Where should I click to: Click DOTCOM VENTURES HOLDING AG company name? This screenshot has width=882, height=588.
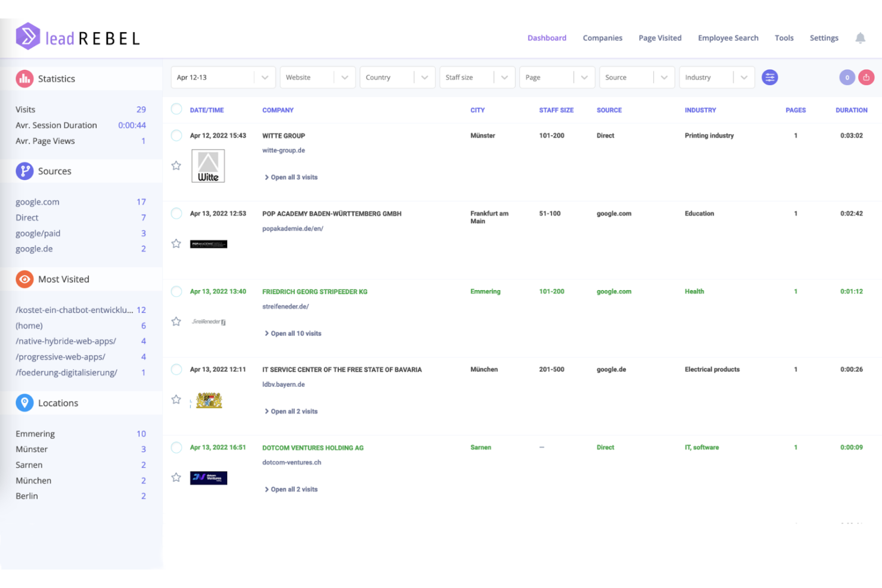[x=313, y=448]
